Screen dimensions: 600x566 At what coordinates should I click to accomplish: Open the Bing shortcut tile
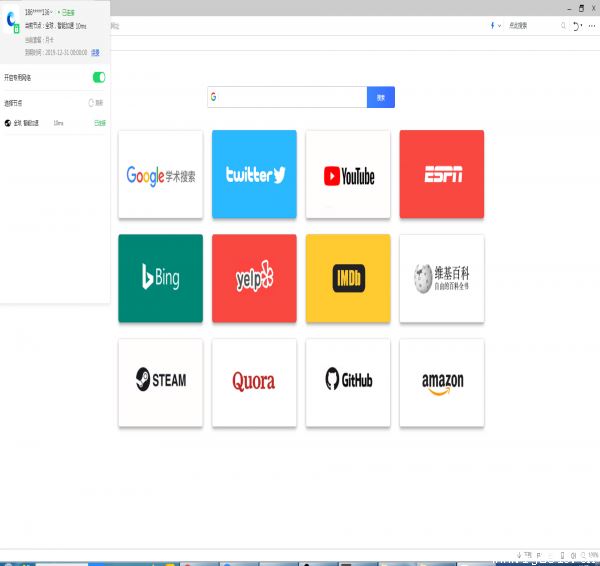160,278
